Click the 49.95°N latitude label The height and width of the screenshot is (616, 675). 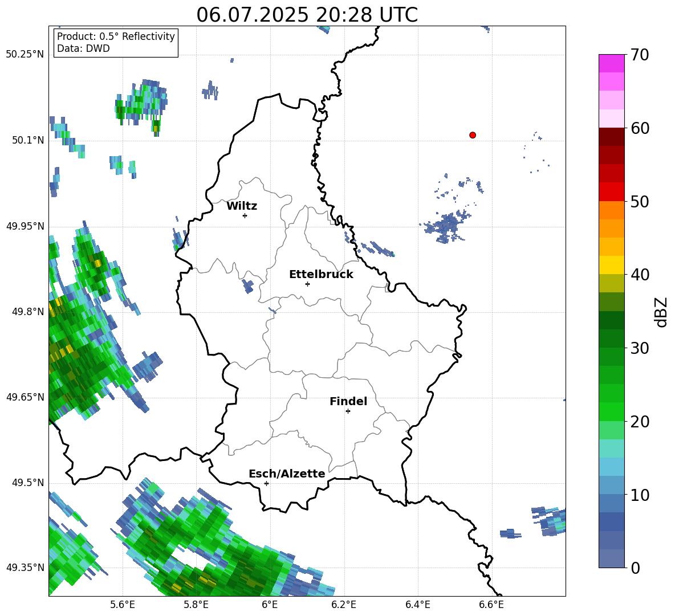coord(25,226)
